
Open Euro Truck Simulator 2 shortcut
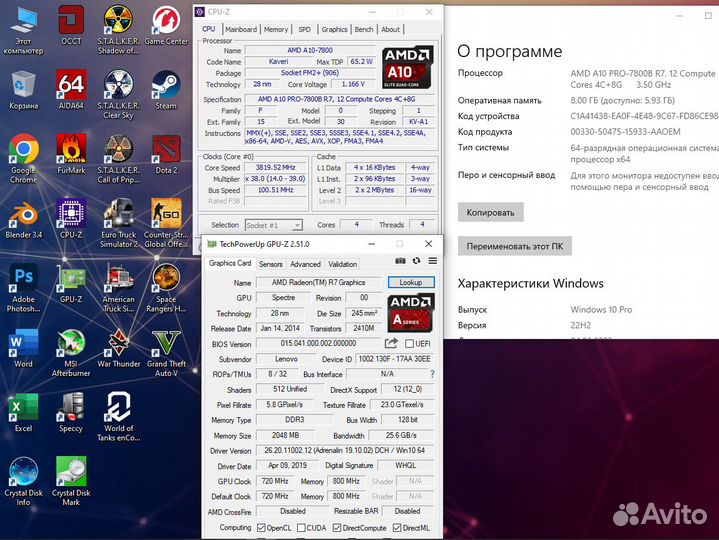[118, 224]
